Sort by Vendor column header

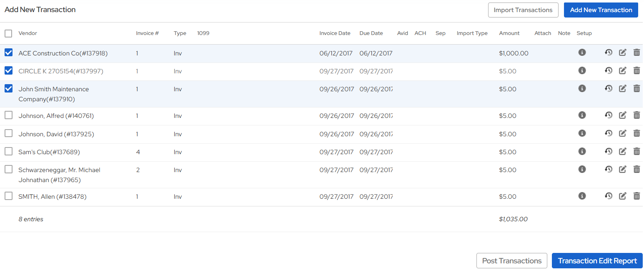tap(28, 33)
